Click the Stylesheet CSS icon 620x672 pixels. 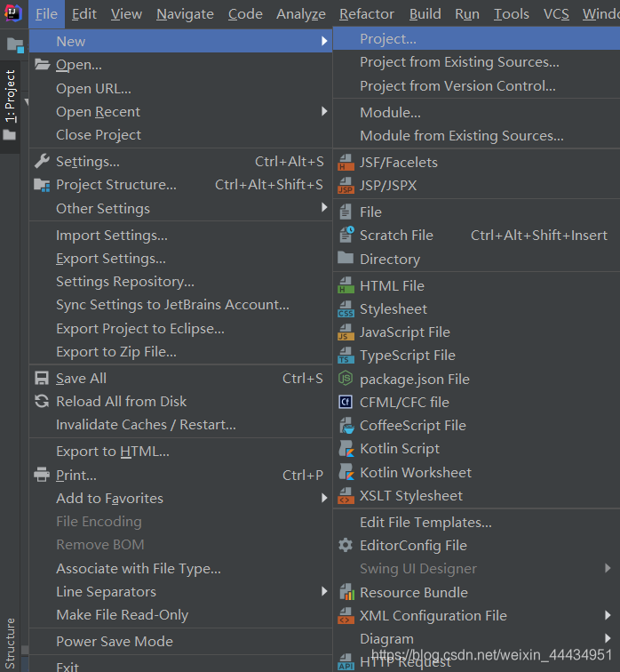pyautogui.click(x=346, y=309)
